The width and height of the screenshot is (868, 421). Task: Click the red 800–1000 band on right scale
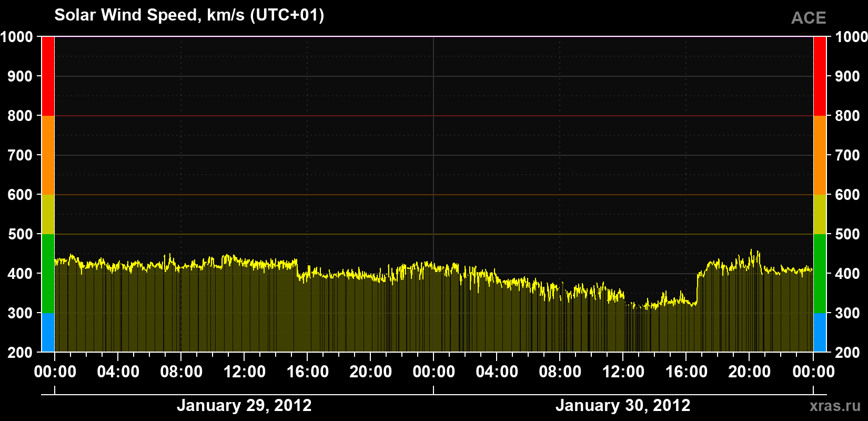tap(820, 76)
